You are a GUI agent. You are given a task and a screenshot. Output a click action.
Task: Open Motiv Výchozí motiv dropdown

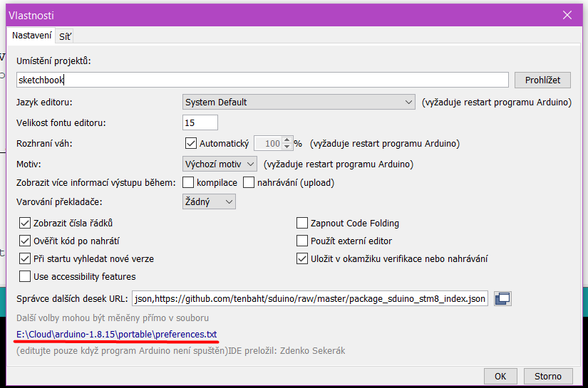pos(220,164)
